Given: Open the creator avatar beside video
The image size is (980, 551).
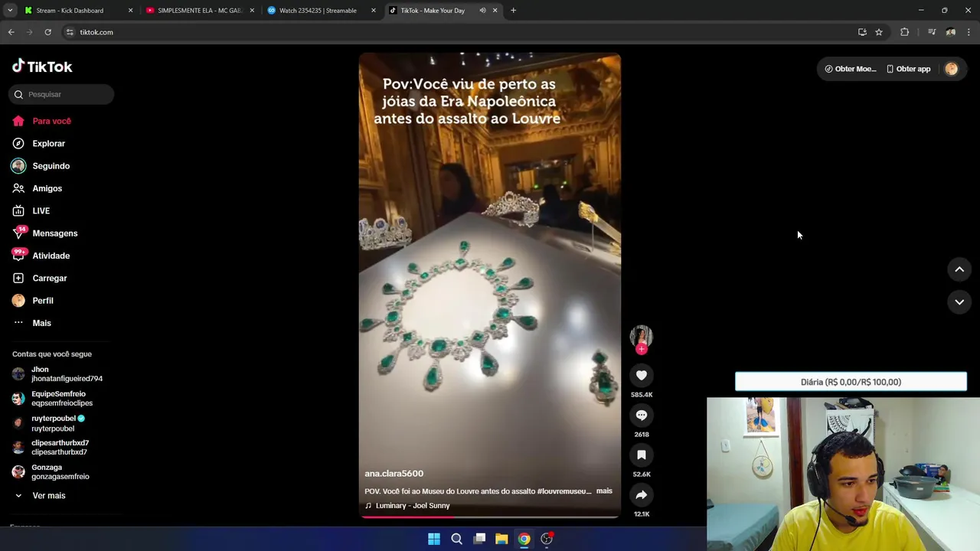Looking at the screenshot, I should point(642,336).
